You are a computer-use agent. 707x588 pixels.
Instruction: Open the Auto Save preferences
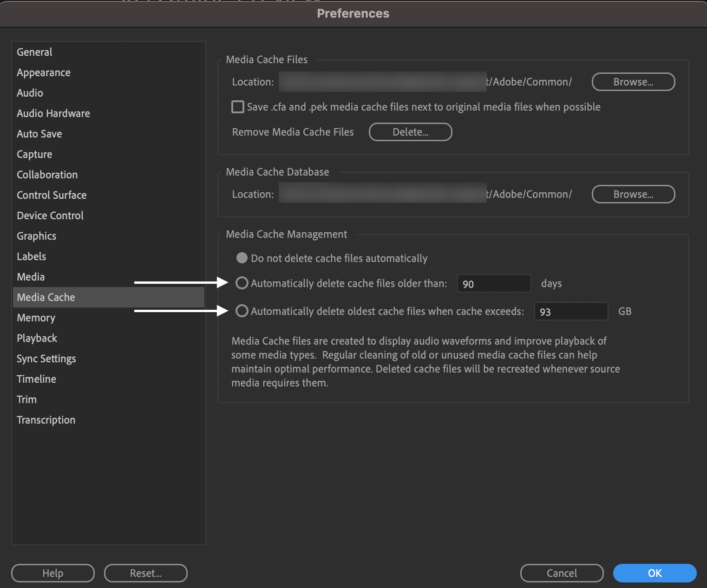(x=39, y=134)
